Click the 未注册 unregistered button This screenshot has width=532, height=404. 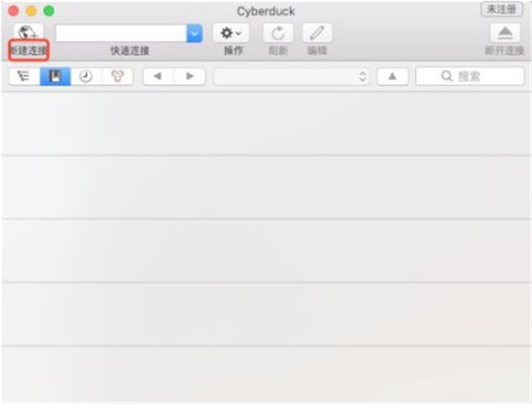tap(502, 9)
